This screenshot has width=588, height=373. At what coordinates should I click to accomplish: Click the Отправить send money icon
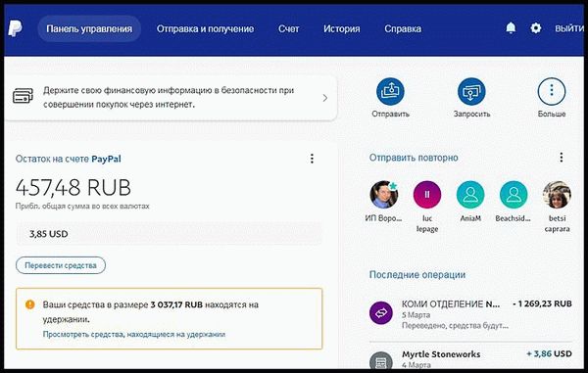click(x=390, y=91)
